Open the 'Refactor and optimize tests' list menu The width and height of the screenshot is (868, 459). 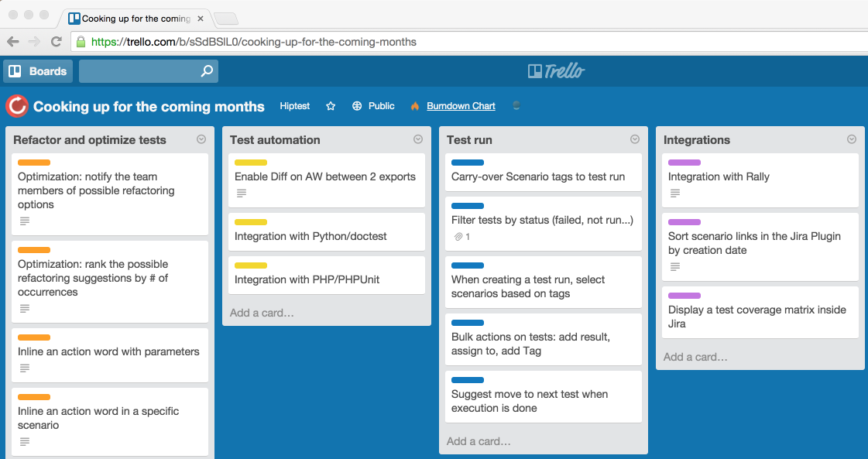(x=201, y=139)
